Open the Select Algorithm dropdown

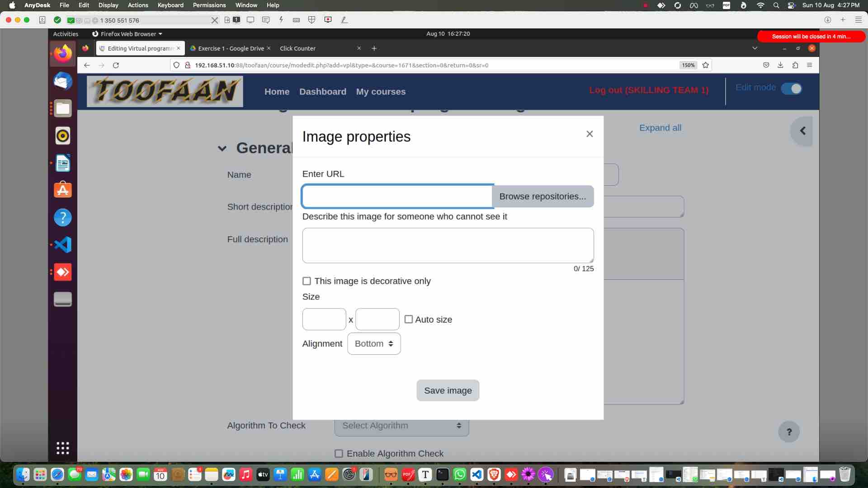[x=401, y=425]
